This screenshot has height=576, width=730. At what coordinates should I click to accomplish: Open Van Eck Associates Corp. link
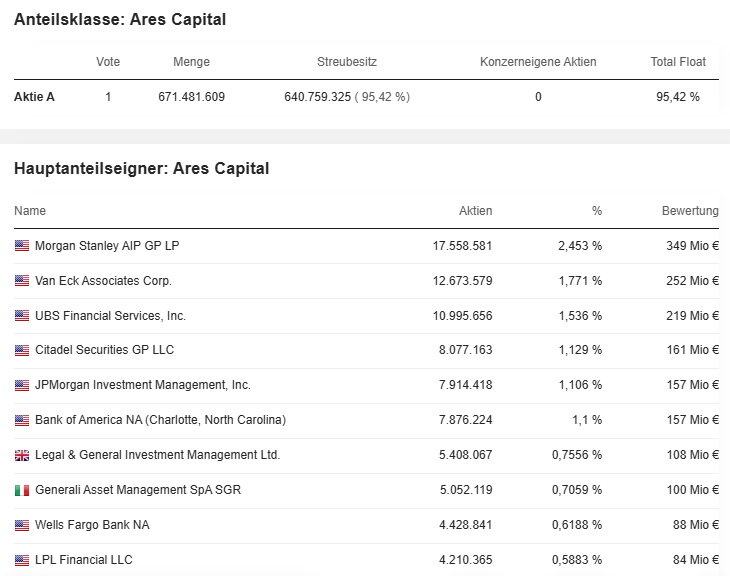point(103,281)
